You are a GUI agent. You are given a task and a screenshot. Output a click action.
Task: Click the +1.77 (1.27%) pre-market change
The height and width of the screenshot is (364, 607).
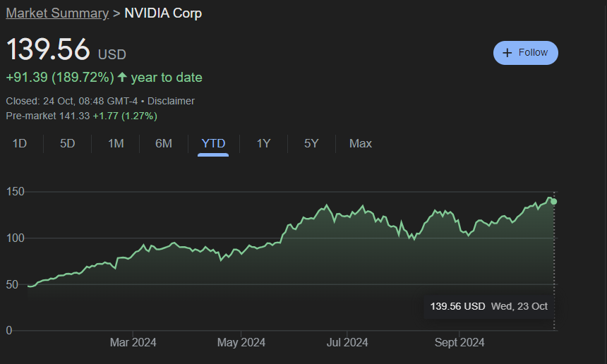(125, 116)
